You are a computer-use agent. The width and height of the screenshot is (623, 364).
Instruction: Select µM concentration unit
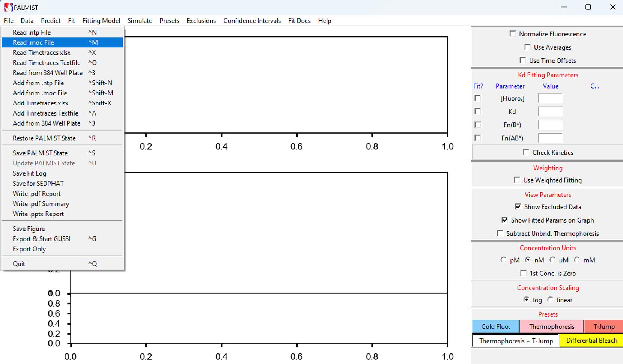[552, 260]
